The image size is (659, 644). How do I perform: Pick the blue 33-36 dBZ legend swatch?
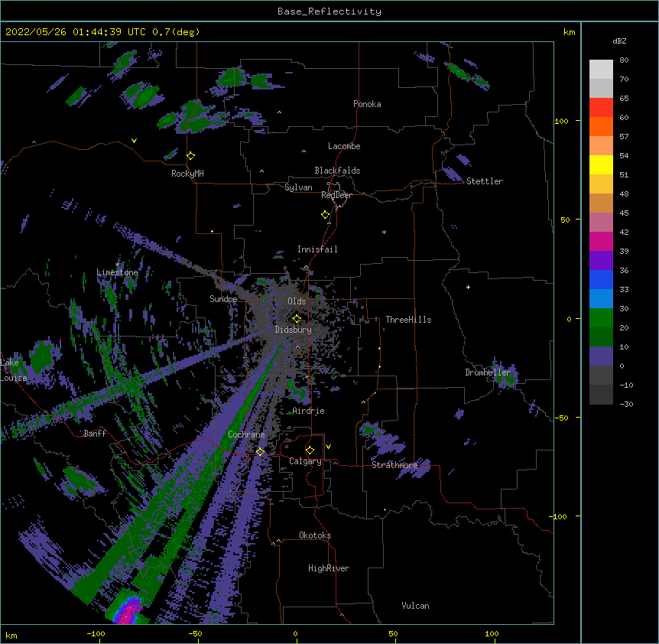601,279
